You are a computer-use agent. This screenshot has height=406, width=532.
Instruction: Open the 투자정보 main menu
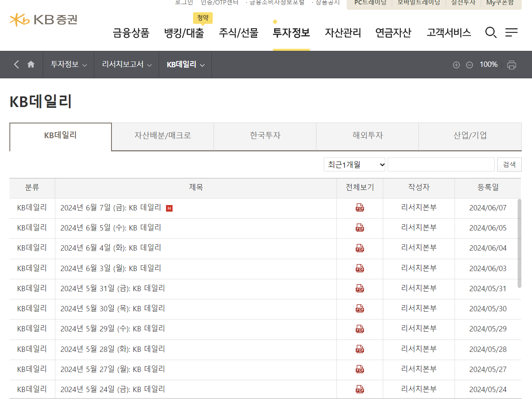coord(291,33)
